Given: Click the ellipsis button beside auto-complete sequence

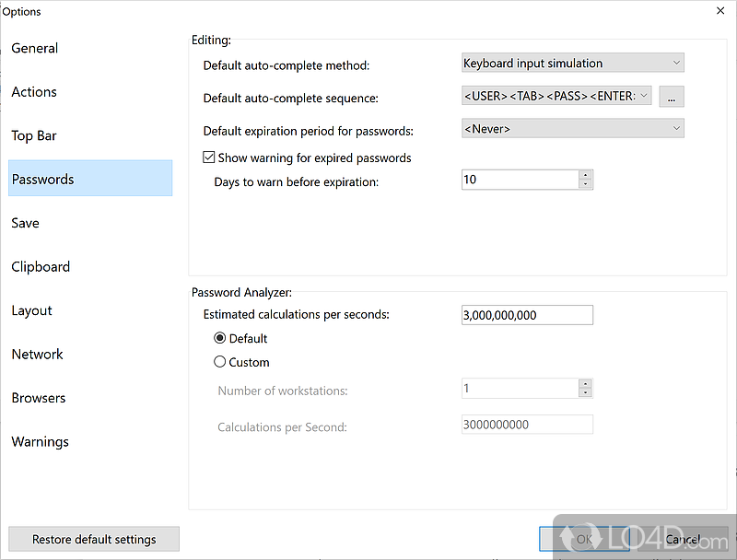Looking at the screenshot, I should click(672, 96).
